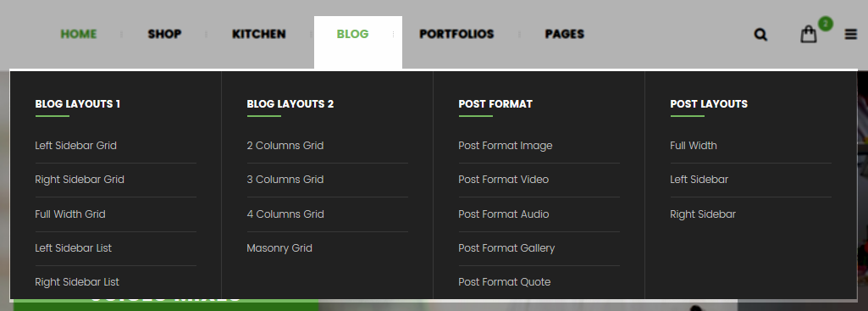Click the POST FORMAT heading
The height and width of the screenshot is (311, 868).
pyautogui.click(x=495, y=104)
